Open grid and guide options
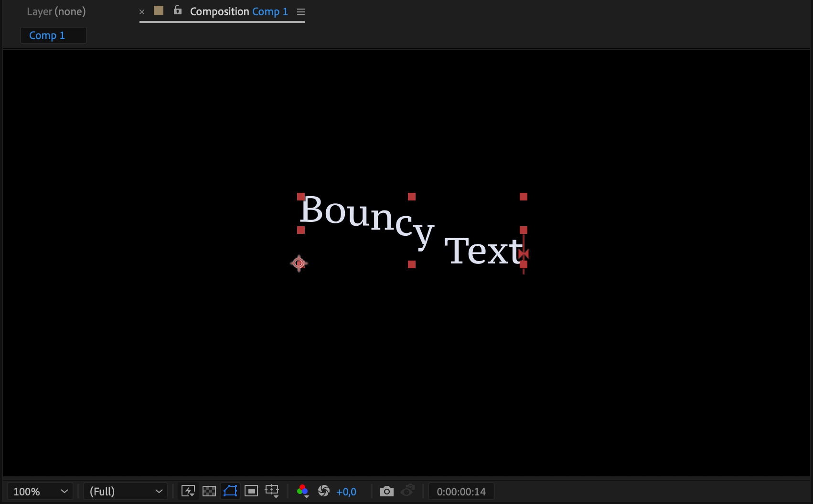The image size is (813, 504). pyautogui.click(x=272, y=491)
